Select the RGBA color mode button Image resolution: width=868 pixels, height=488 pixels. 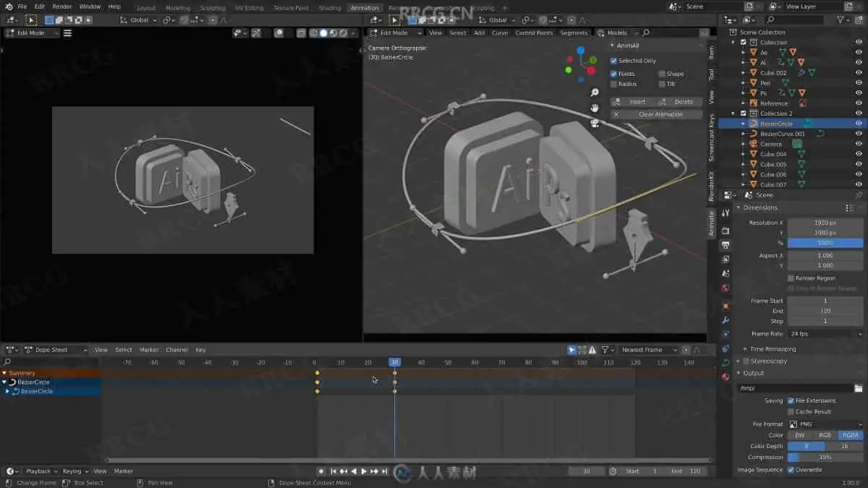(851, 435)
